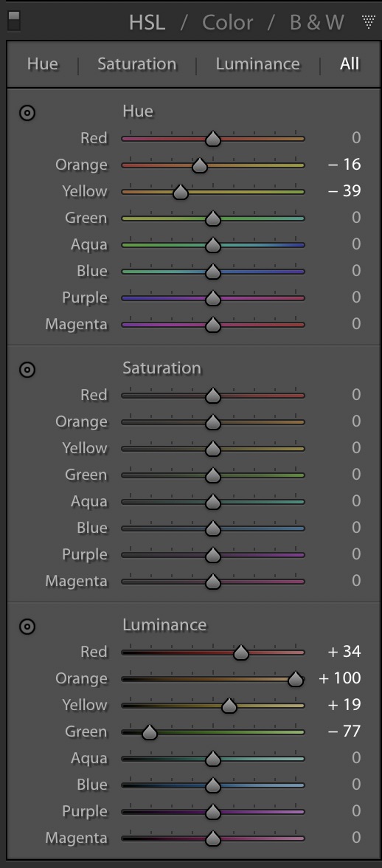Viewport: 382px width, 868px height.
Task: Click the Yellow hue value -39
Action: click(344, 191)
